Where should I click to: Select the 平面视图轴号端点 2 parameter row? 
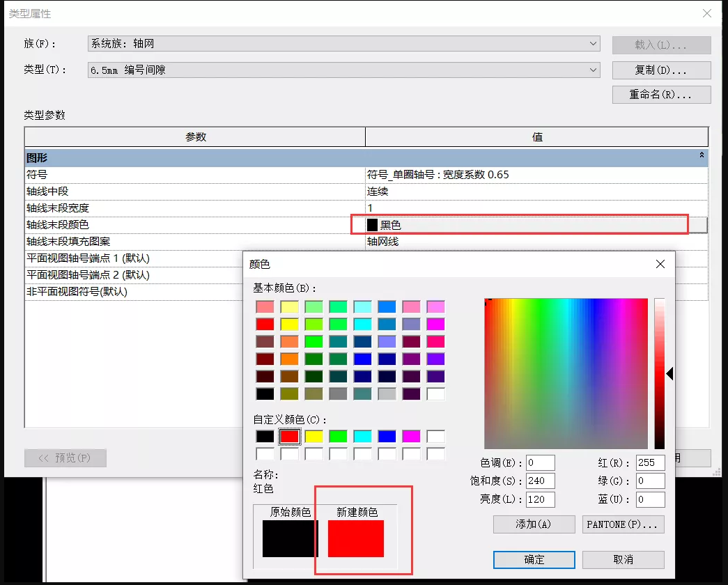134,275
